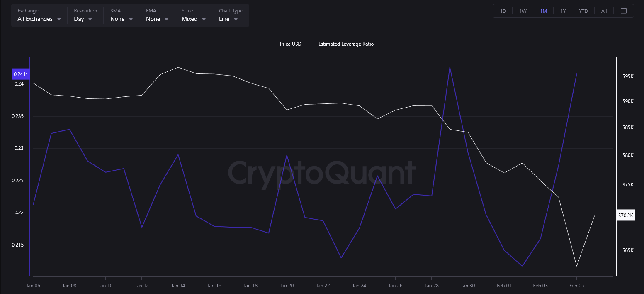Screen dimensions: 644x294
Task: Open the calendar date picker
Action: pyautogui.click(x=624, y=11)
